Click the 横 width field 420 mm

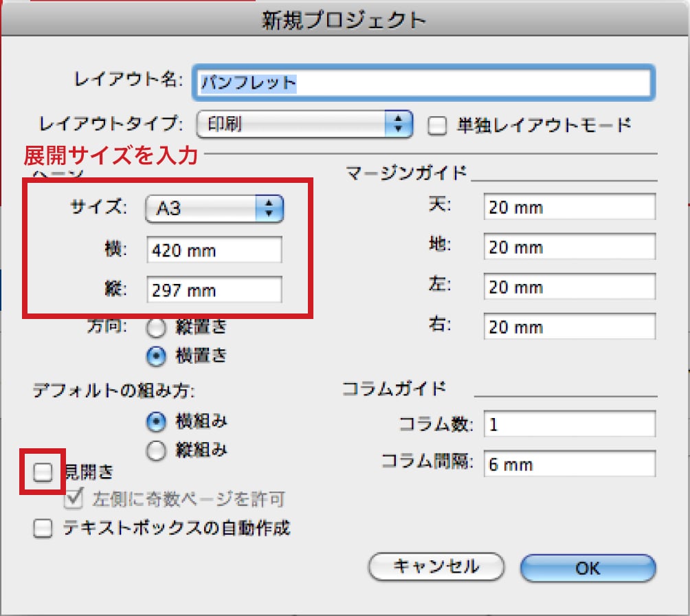coord(214,250)
